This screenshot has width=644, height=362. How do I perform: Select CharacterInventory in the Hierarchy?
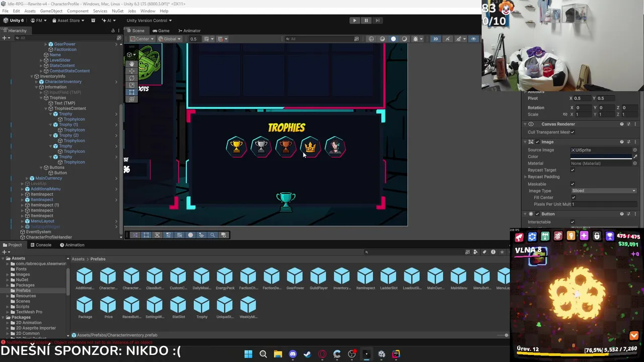pyautogui.click(x=63, y=81)
